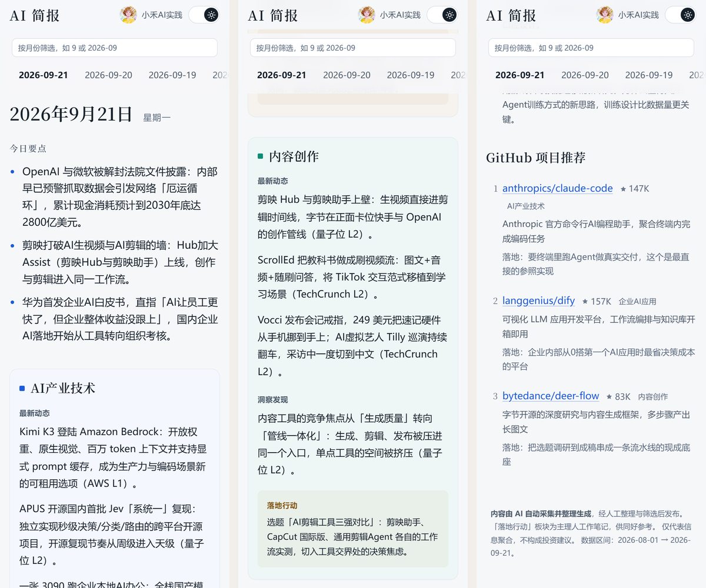Click the AI产业技术 tag under claude-code
The width and height of the screenshot is (706, 588).
526,206
